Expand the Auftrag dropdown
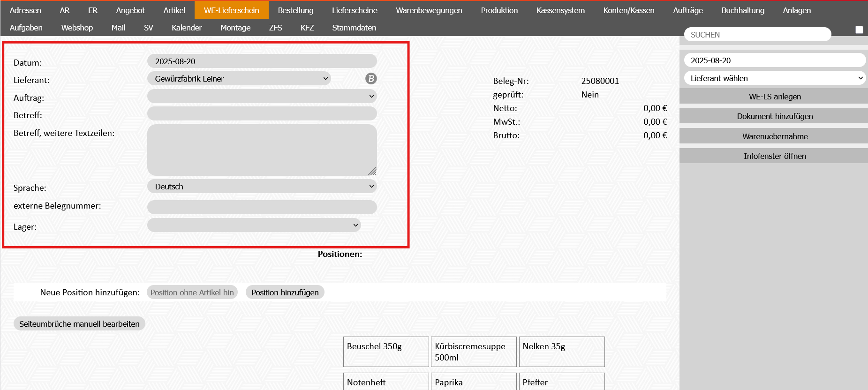The width and height of the screenshot is (868, 390). click(262, 96)
